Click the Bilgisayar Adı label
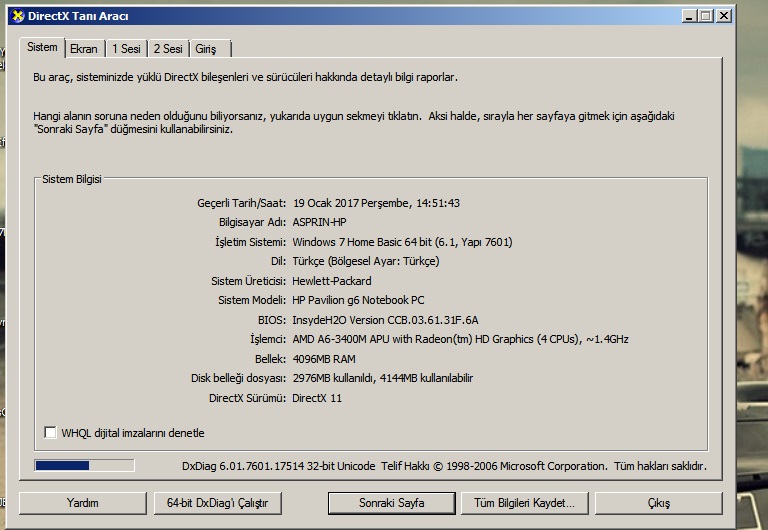The height and width of the screenshot is (530, 768). pyautogui.click(x=252, y=222)
